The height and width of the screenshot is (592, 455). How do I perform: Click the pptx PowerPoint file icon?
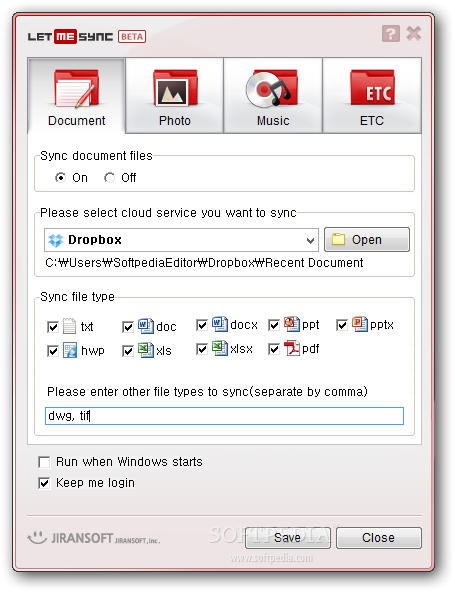[359, 324]
